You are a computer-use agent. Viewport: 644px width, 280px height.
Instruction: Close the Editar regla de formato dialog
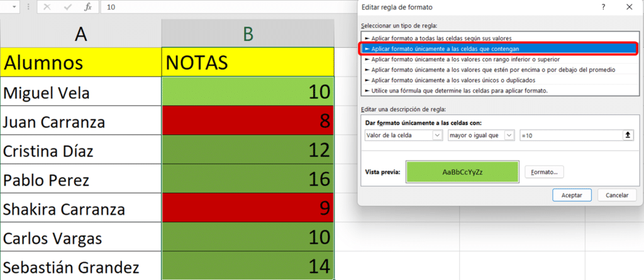(x=629, y=7)
